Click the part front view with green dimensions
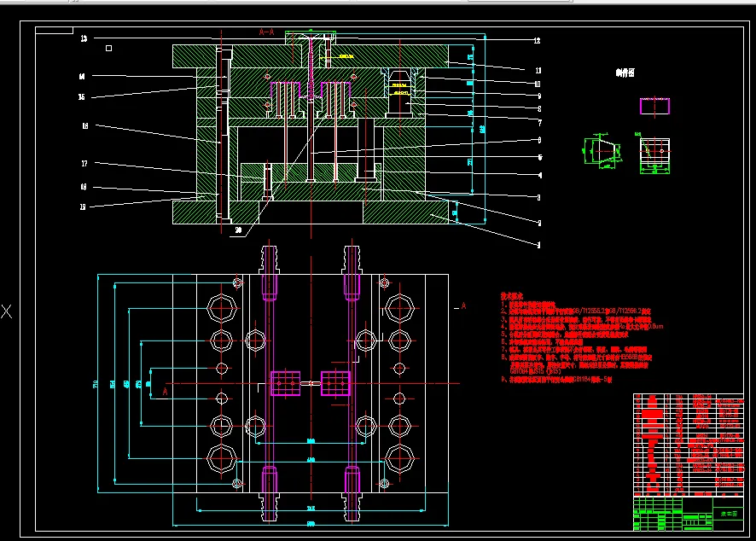 (654, 154)
